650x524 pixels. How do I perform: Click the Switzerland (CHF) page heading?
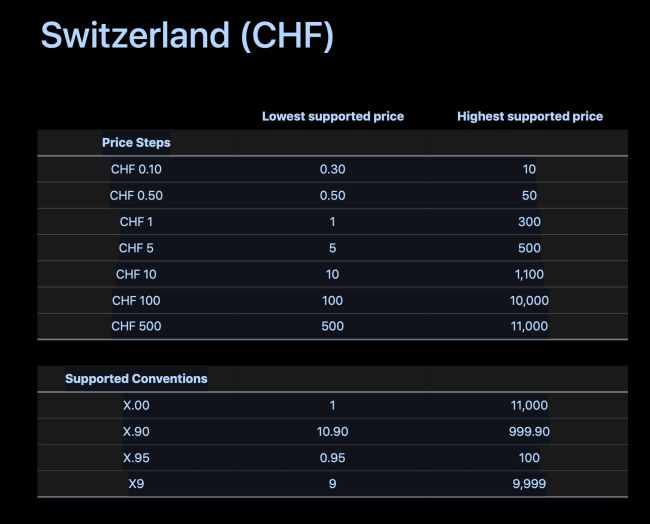(x=187, y=36)
